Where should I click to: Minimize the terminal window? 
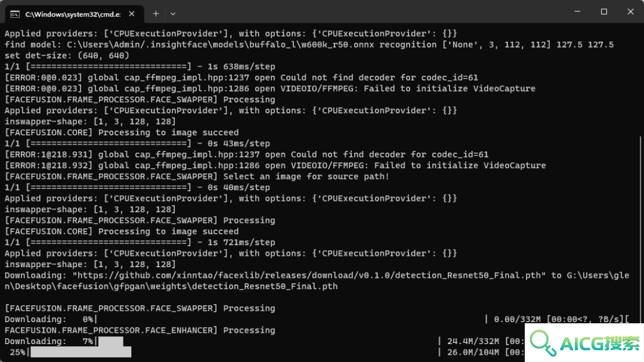(577, 12)
